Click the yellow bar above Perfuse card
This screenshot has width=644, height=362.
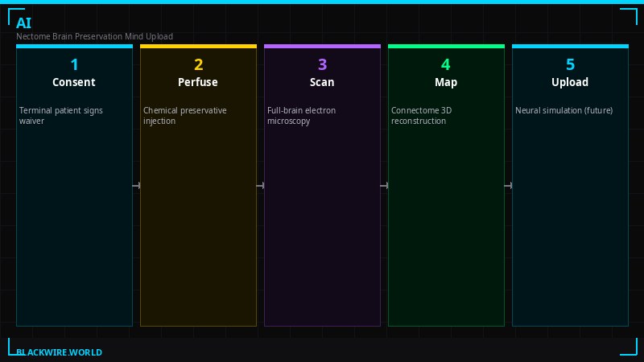pos(198,46)
